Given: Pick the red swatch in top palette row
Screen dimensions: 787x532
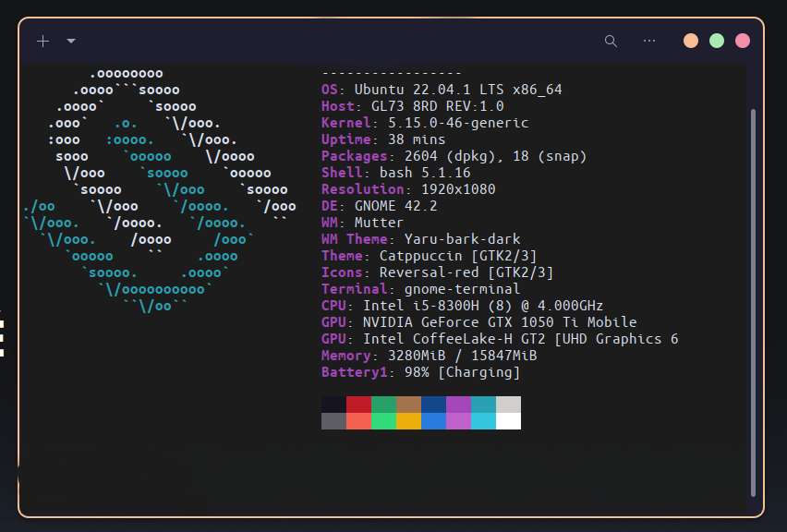Looking at the screenshot, I should pos(358,405).
